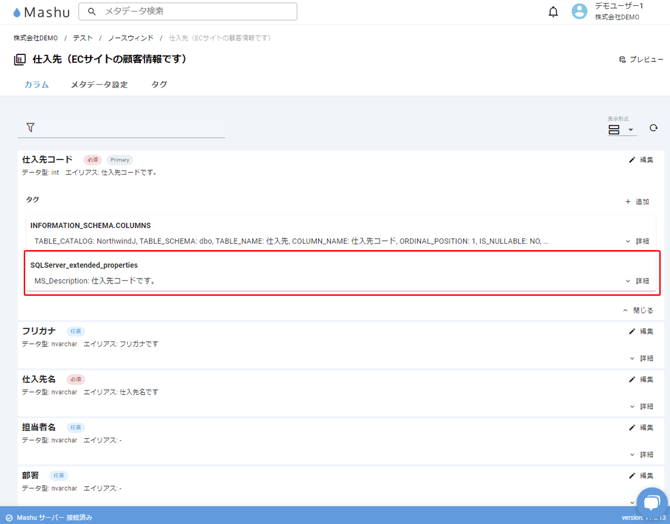Switch to the タグ tab
The width and height of the screenshot is (670, 524).
(x=159, y=85)
